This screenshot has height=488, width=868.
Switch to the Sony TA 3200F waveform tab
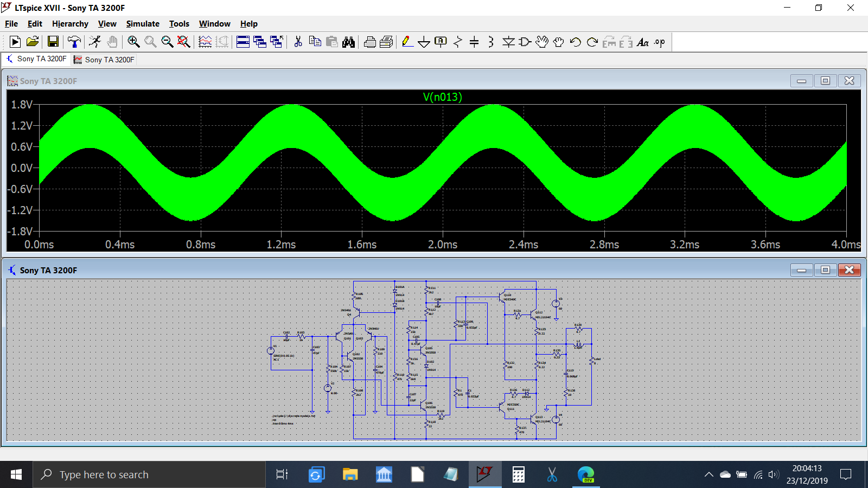(104, 60)
